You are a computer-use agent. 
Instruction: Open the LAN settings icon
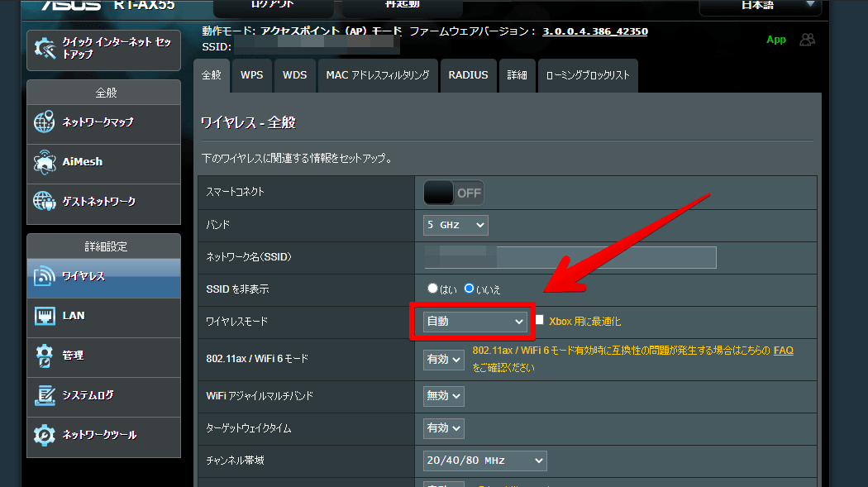point(45,316)
